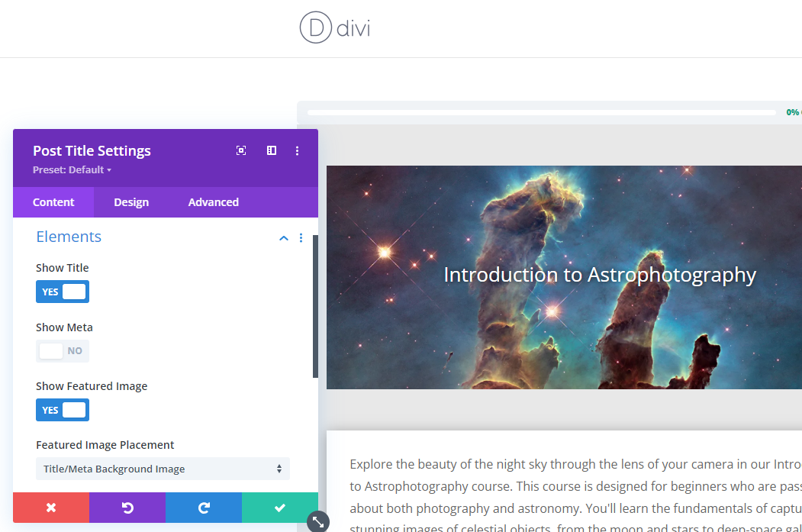
Task: Toggle the Show Title switch off
Action: pos(63,292)
